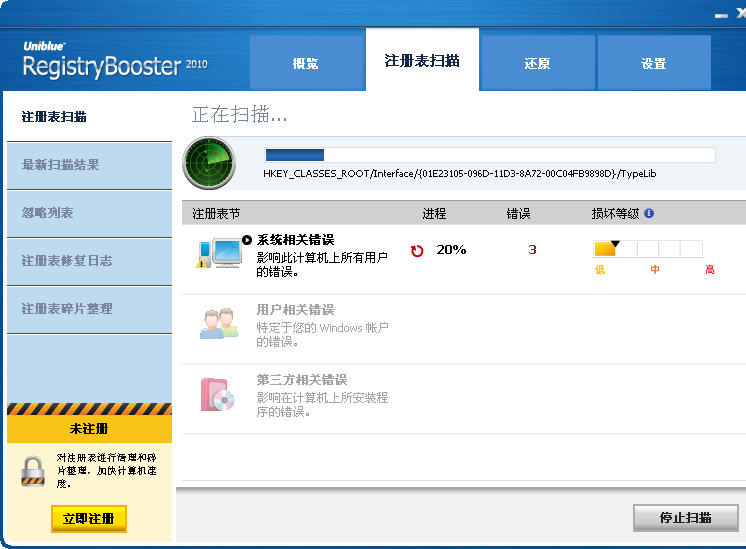Click the 高 damage level label
This screenshot has width=746, height=549.
point(710,270)
